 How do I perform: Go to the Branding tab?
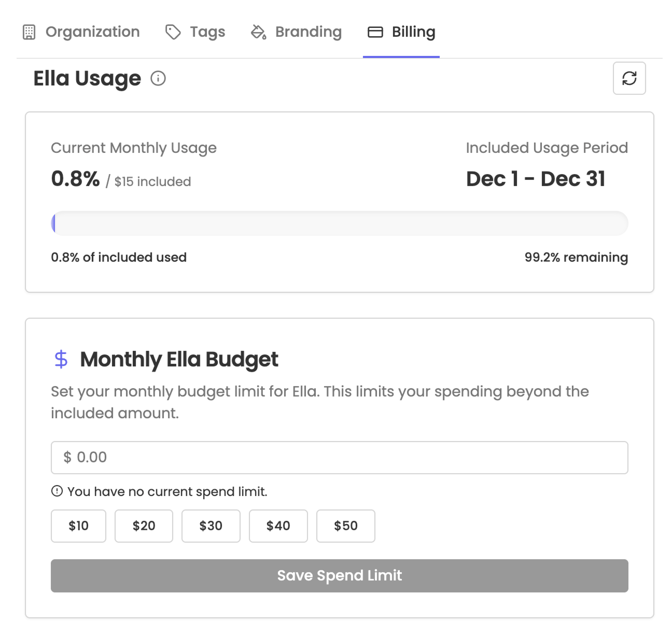tap(308, 32)
